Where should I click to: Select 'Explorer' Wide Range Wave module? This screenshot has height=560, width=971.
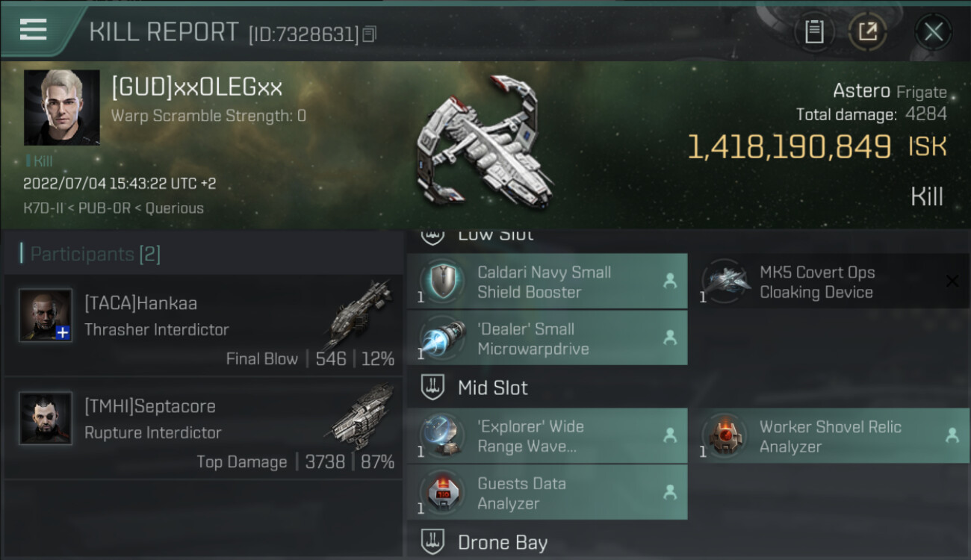click(547, 436)
